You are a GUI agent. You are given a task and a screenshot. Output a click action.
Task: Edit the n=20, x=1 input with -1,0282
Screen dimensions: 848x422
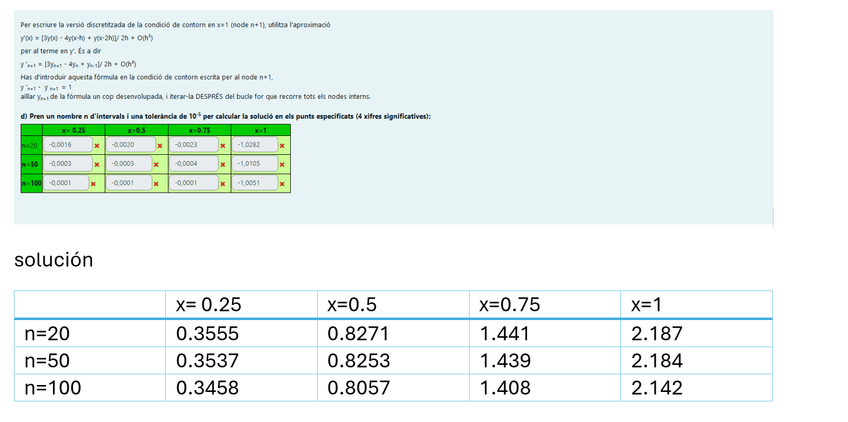click(254, 145)
